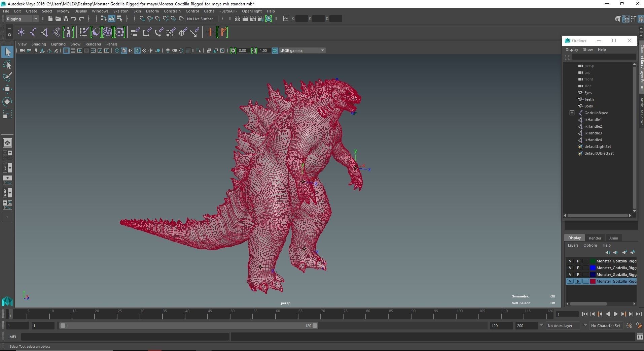Open the Skeleton menu
644x351 pixels.
coord(120,11)
